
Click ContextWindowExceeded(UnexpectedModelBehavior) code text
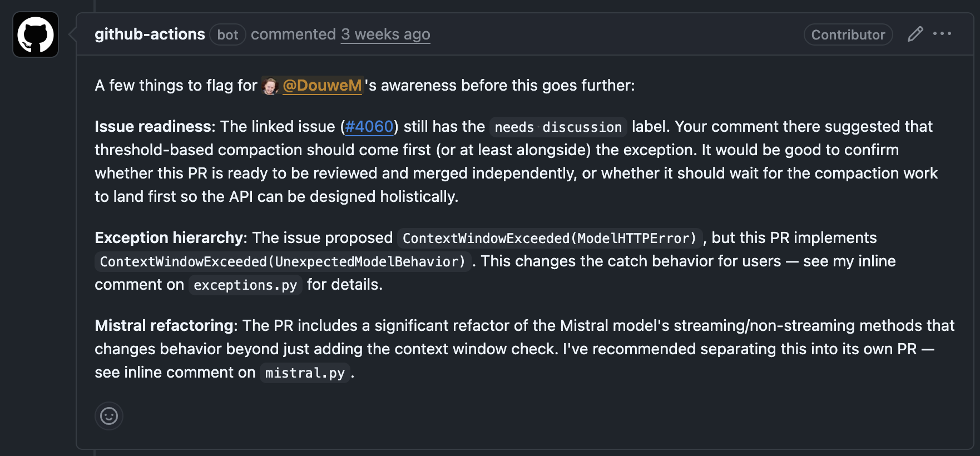pyautogui.click(x=281, y=261)
